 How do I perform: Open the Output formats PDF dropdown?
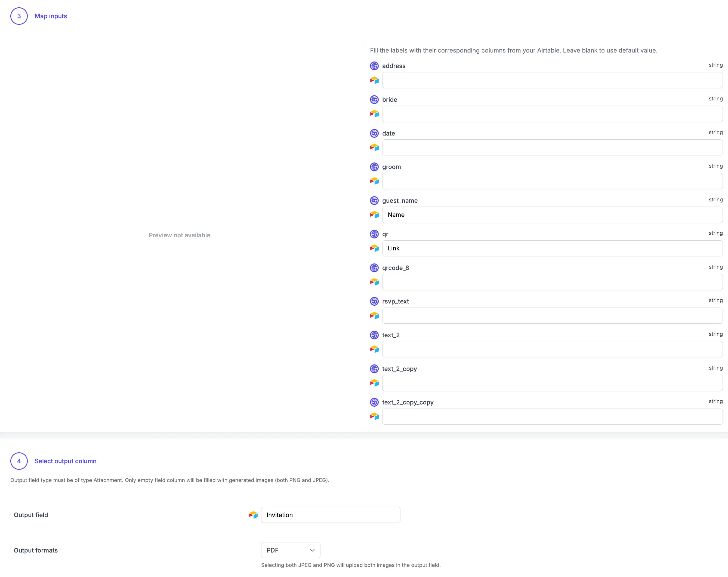(290, 550)
